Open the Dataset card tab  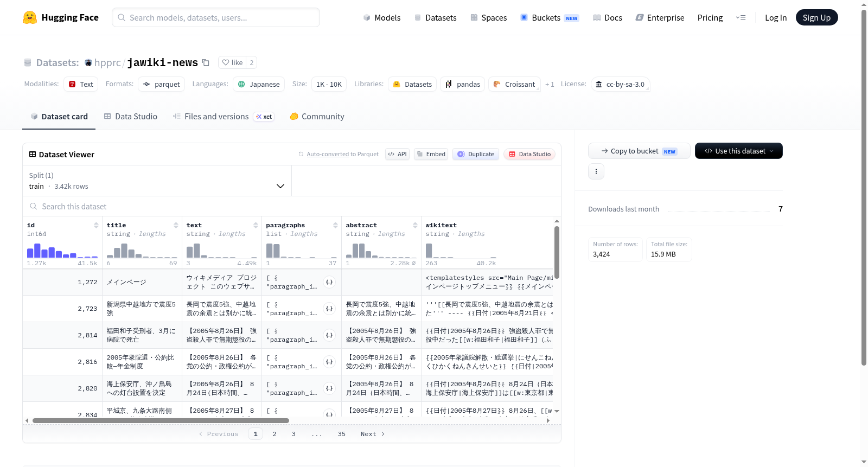tap(59, 116)
